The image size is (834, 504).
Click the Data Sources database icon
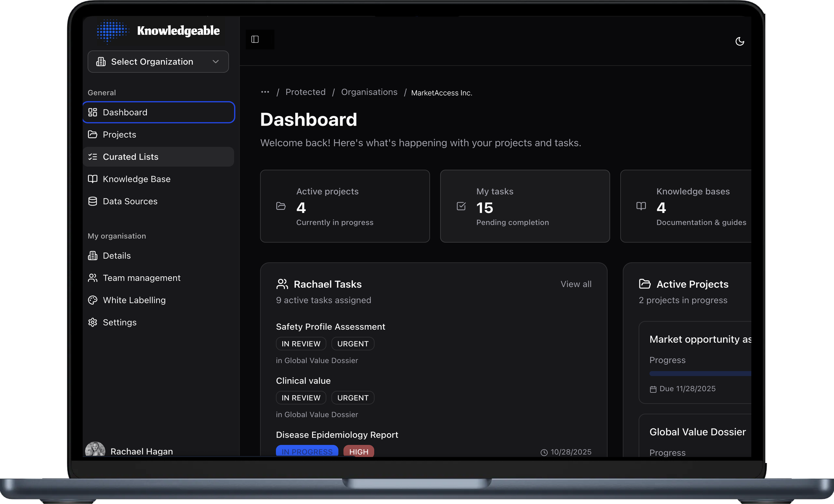(93, 202)
